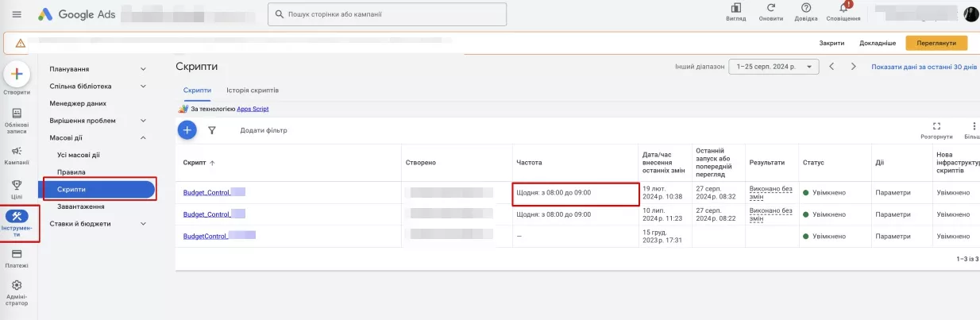Image resolution: width=980 pixels, height=320 pixels.
Task: Expand the Планування section
Action: [143, 69]
